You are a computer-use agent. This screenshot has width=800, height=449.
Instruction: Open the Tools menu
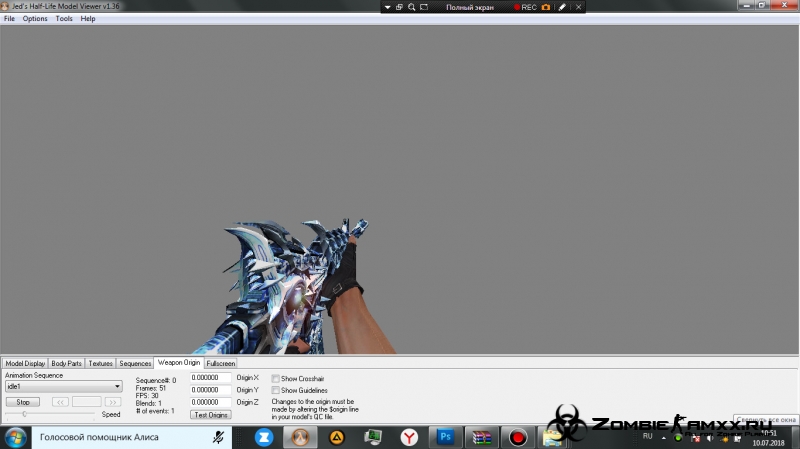64,18
